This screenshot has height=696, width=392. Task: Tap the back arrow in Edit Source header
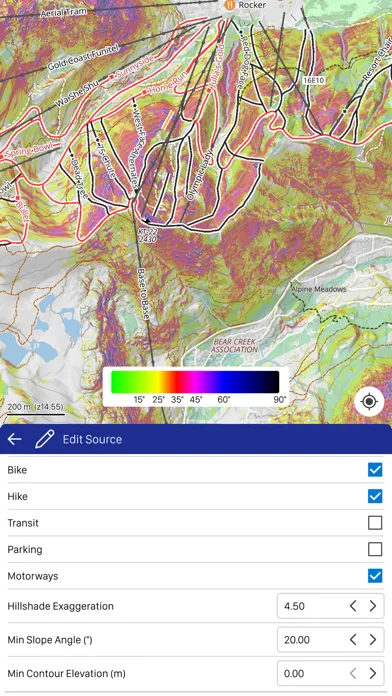[14, 439]
